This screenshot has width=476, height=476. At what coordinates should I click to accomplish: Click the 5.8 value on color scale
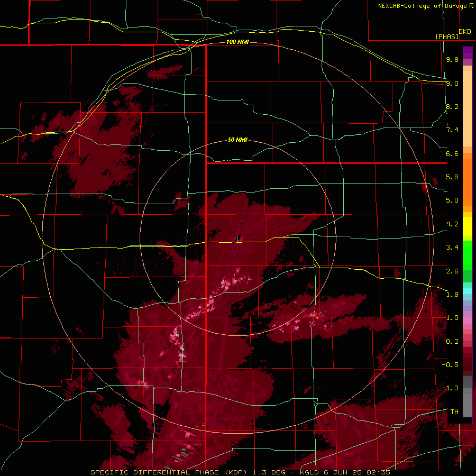click(452, 177)
